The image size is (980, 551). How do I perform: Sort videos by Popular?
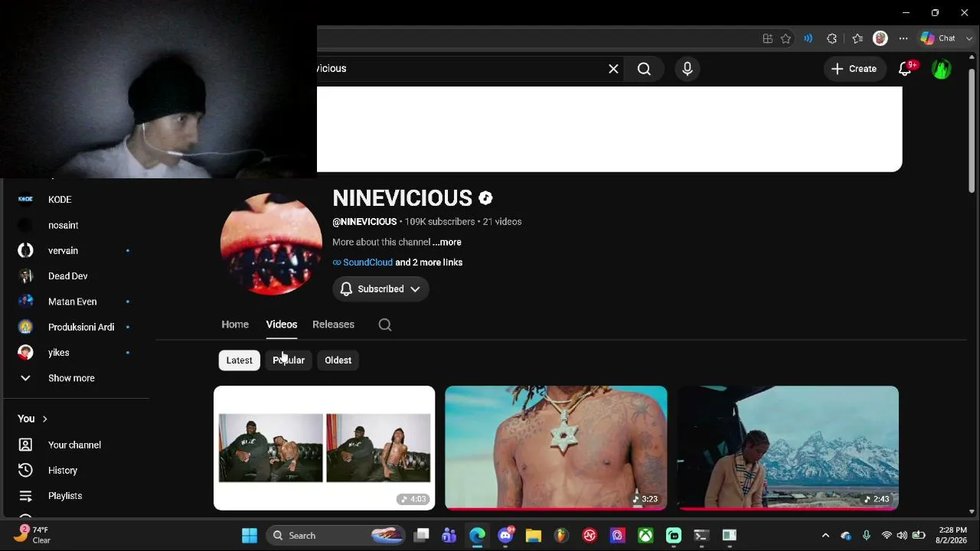tap(289, 360)
